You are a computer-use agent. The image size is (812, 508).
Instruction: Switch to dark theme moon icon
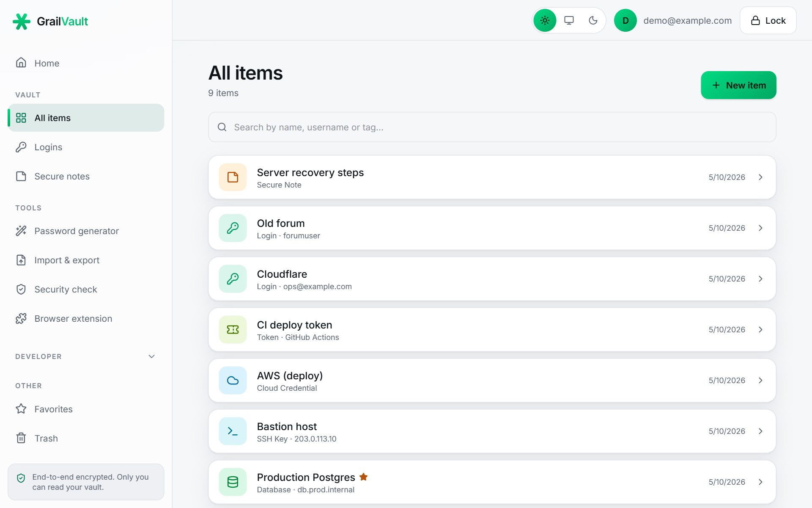tap(593, 20)
